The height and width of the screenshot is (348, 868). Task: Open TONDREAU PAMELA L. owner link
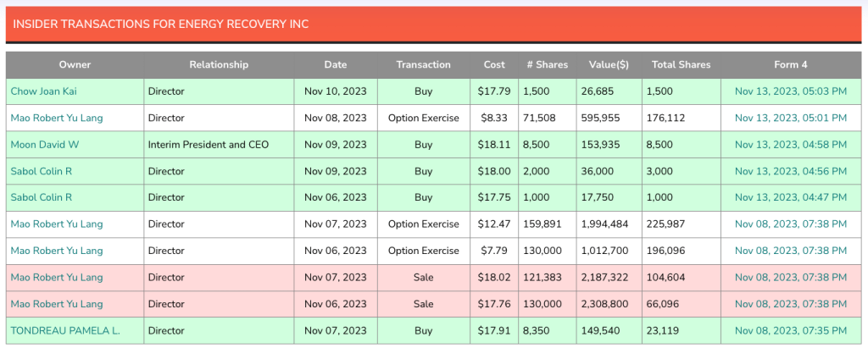(65, 330)
